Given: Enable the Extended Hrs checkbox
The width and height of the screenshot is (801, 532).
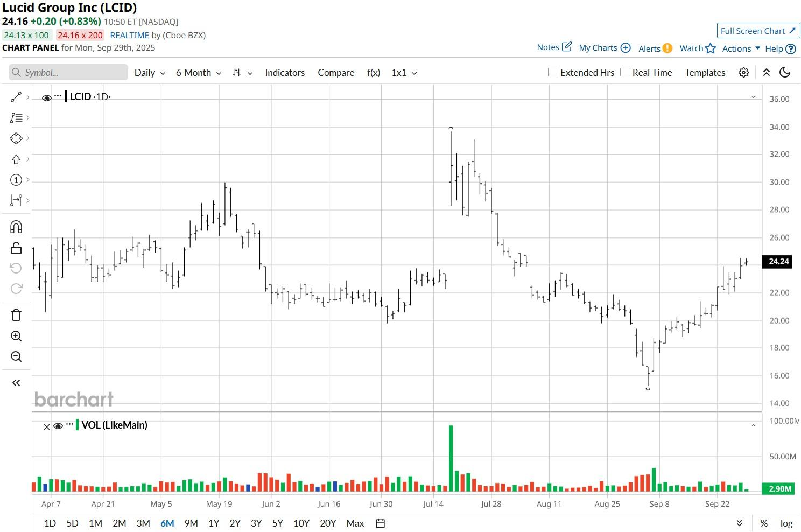Looking at the screenshot, I should coord(552,72).
